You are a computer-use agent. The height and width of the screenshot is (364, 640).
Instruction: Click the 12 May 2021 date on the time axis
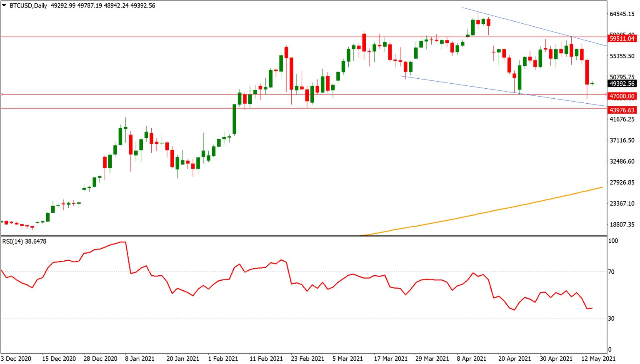[598, 359]
